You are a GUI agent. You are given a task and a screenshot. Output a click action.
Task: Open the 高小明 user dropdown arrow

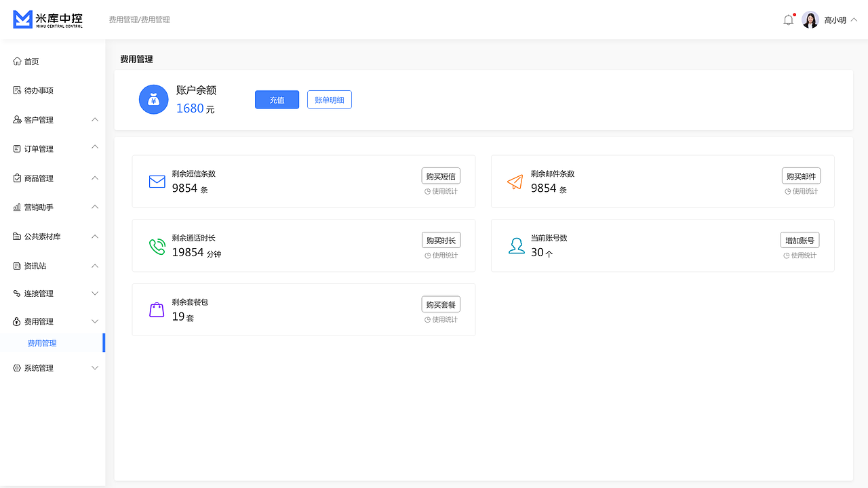[x=854, y=20]
